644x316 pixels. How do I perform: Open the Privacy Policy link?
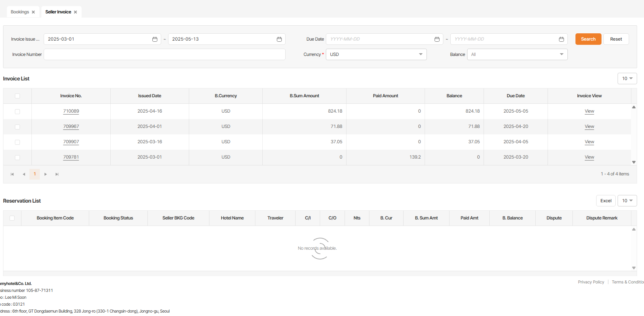591,282
